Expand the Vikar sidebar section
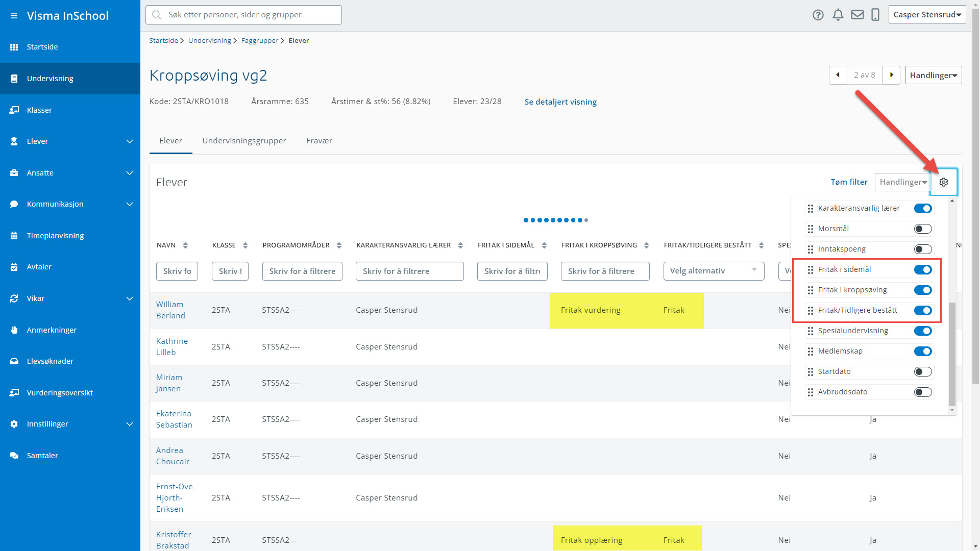980x551 pixels. (x=130, y=298)
